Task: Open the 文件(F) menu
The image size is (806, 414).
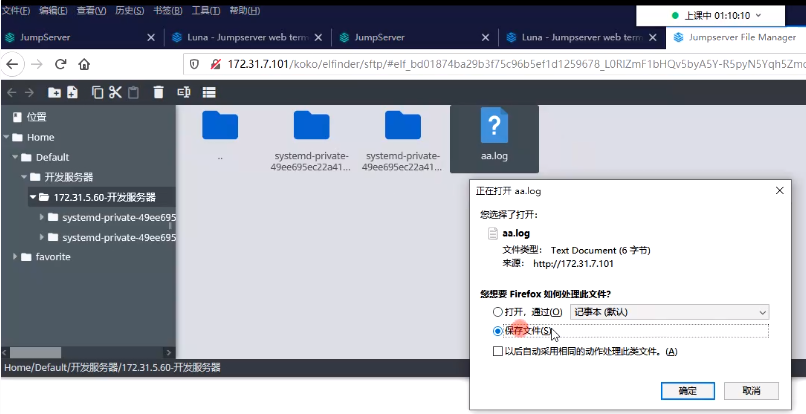Action: (x=16, y=11)
